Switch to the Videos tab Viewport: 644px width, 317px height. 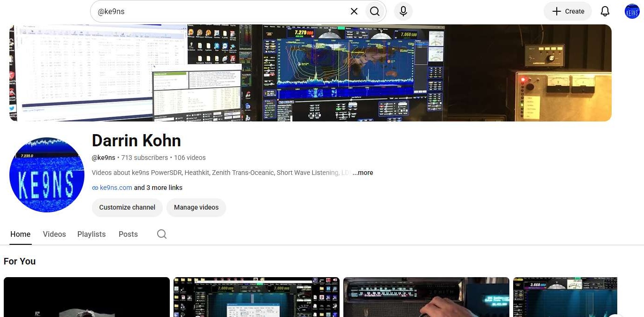tap(54, 234)
